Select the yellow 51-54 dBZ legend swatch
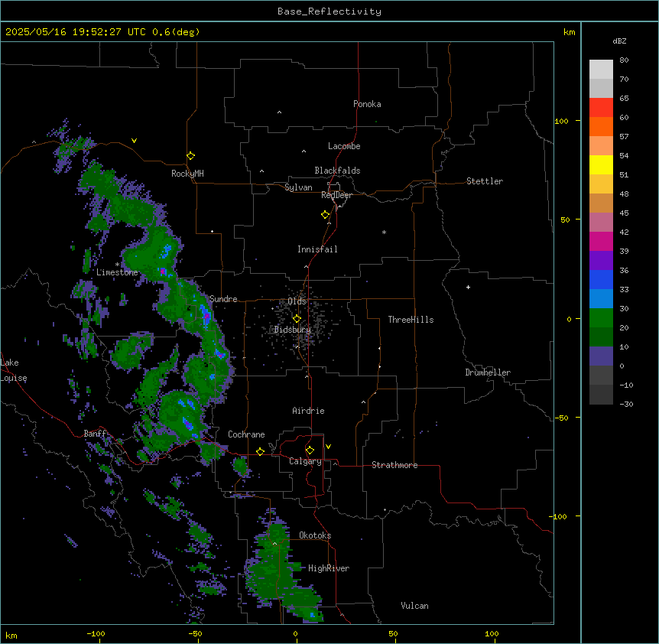Image resolution: width=659 pixels, height=644 pixels. point(601,164)
